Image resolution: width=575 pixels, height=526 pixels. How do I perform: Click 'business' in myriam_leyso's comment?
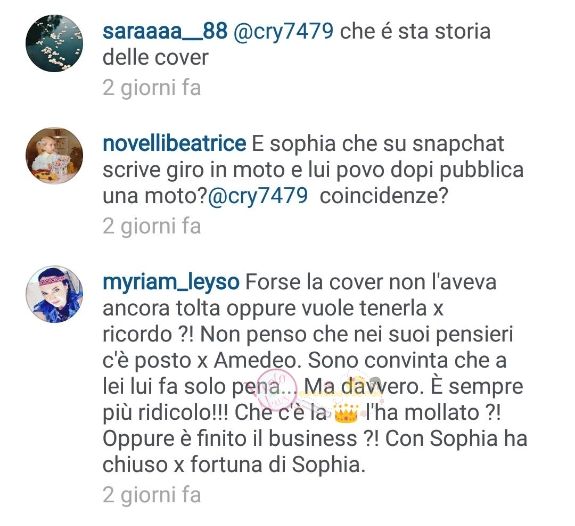coord(313,439)
